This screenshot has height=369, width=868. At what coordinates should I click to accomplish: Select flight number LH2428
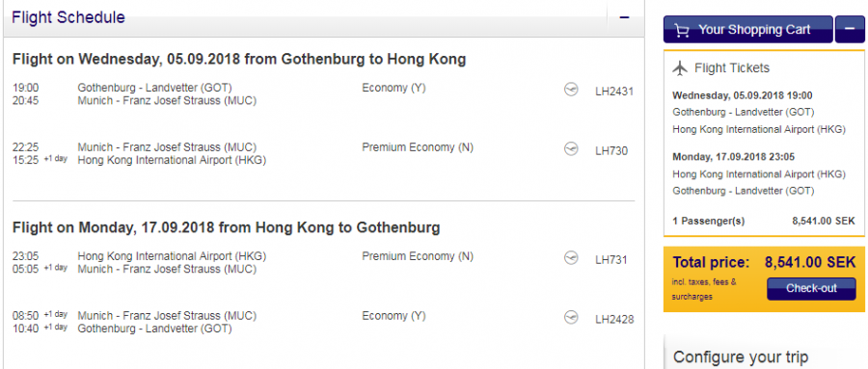point(614,319)
